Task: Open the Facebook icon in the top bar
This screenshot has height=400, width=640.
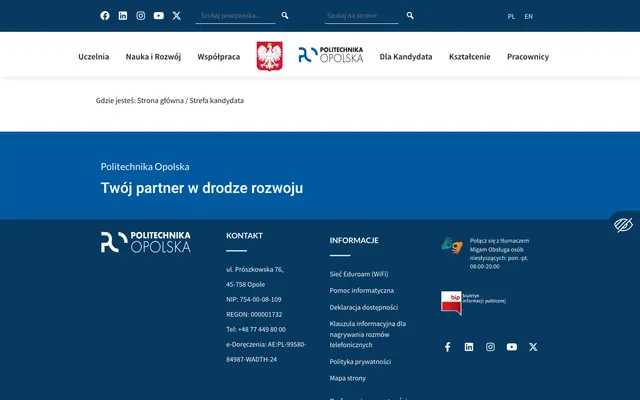Action: (105, 16)
